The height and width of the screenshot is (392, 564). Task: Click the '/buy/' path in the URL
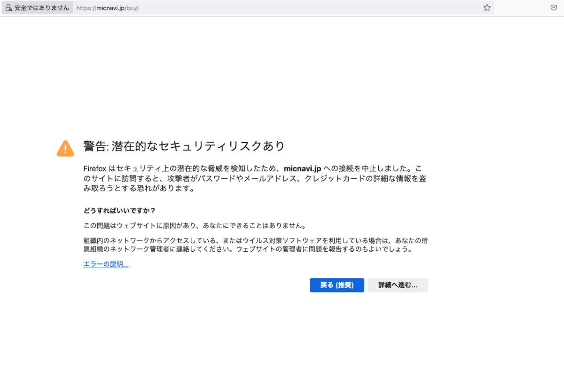click(x=132, y=8)
